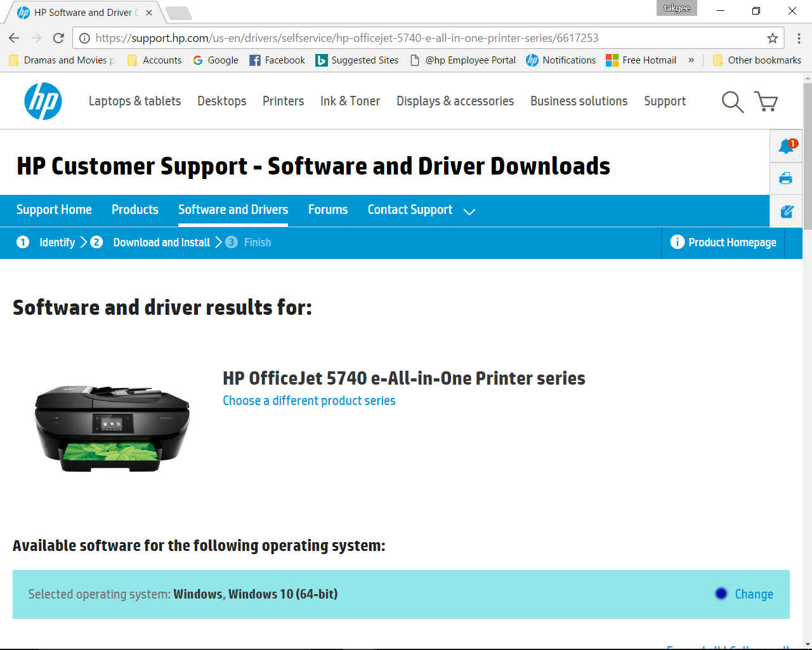
Task: Click the notification bell icon
Action: (786, 146)
